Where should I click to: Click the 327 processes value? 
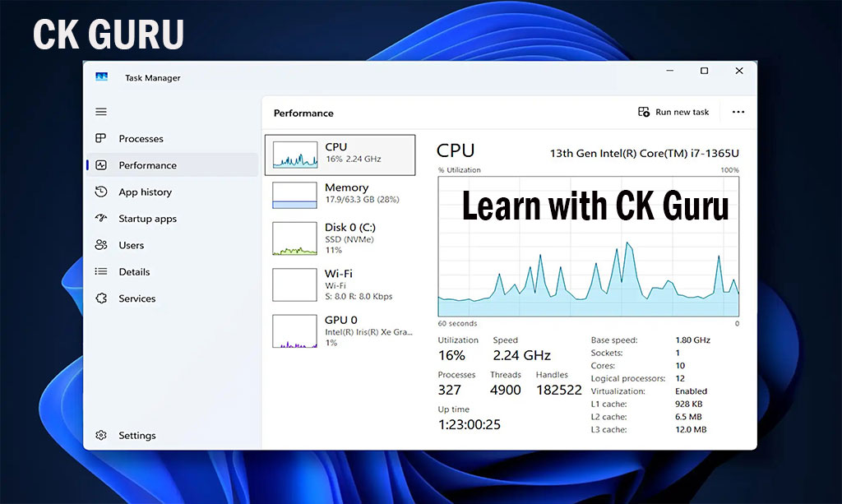(x=450, y=390)
